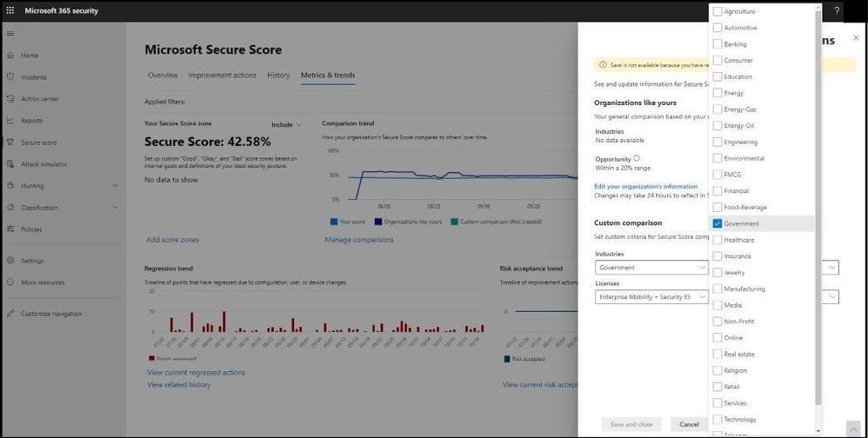Click the Add score zones link

pos(172,240)
